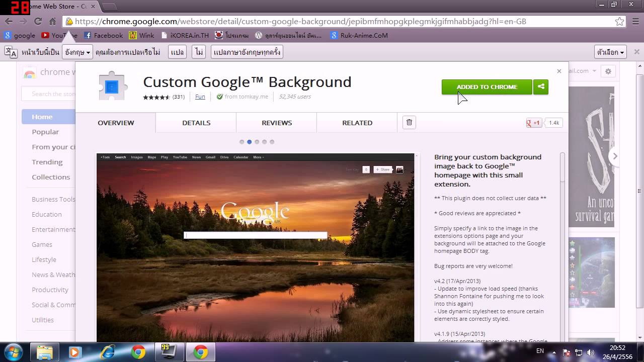Click the trash can remove icon
This screenshot has width=644, height=362.
pos(409,123)
